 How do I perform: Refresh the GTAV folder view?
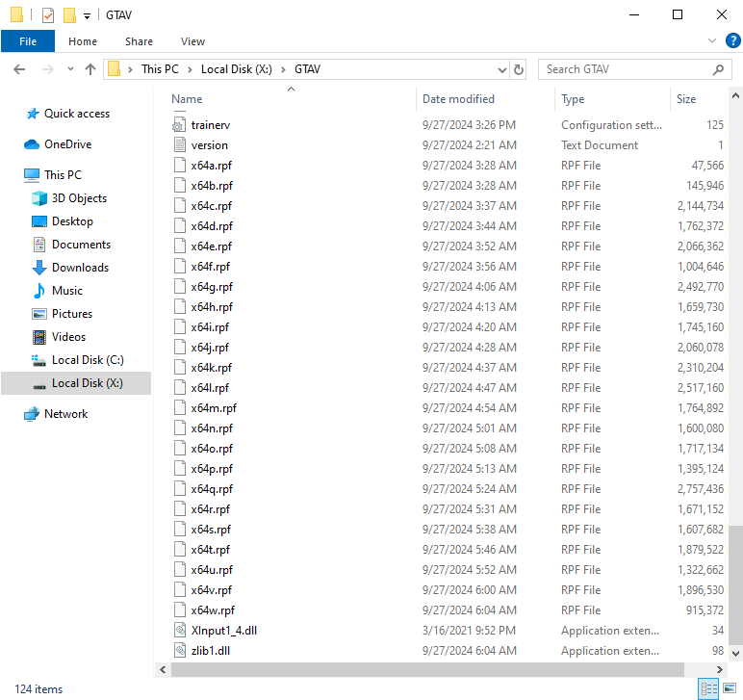pyautogui.click(x=519, y=70)
